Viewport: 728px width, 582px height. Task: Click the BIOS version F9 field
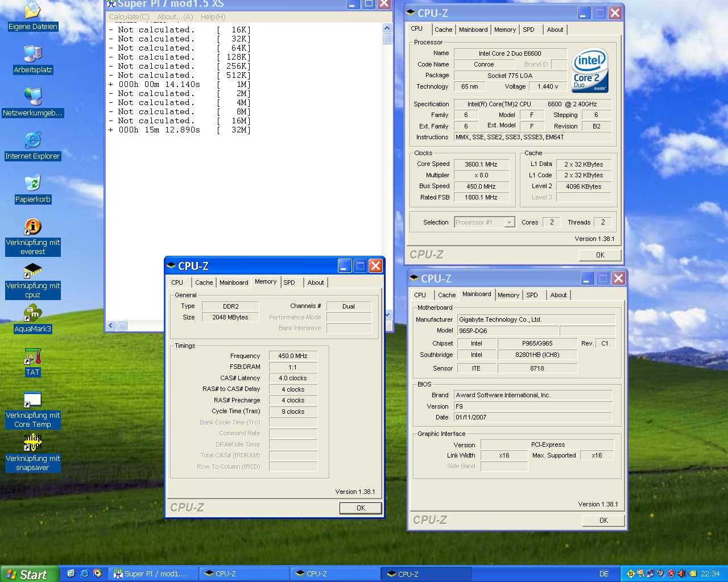point(533,406)
